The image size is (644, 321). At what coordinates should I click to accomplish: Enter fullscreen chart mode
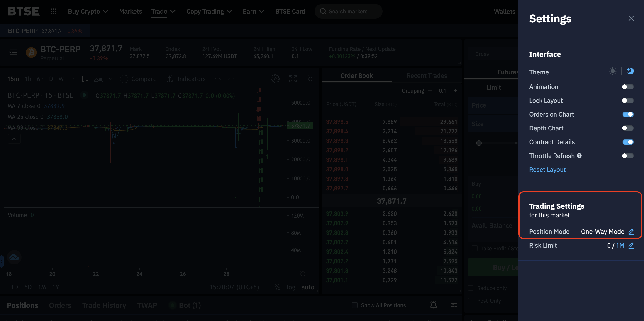(x=293, y=79)
